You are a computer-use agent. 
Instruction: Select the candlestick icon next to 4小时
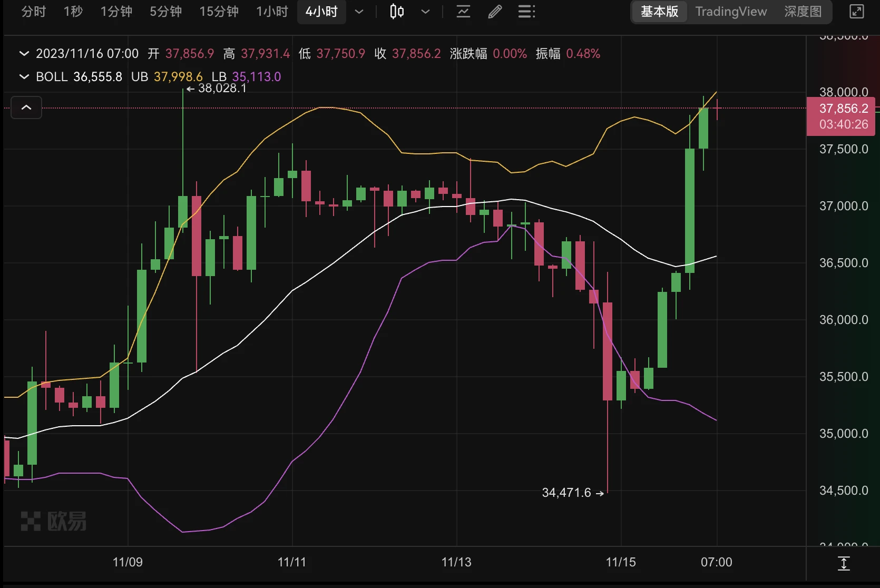point(396,12)
